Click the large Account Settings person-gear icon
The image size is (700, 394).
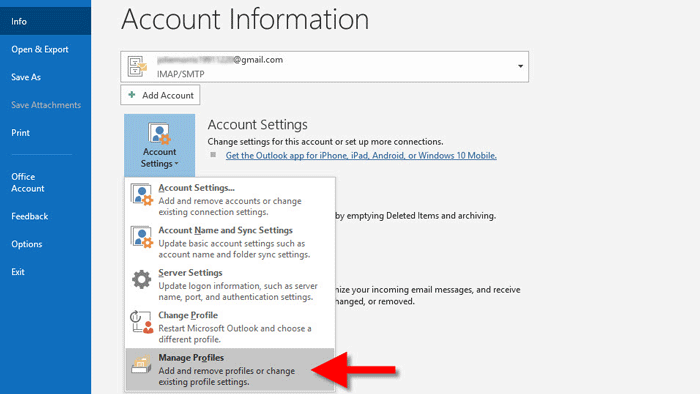pyautogui.click(x=159, y=134)
